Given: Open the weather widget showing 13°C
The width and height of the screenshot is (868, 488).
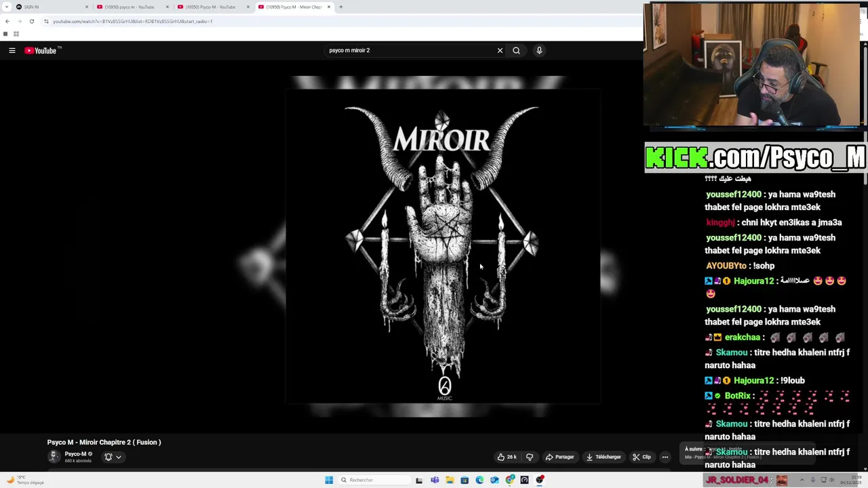Looking at the screenshot, I should pyautogui.click(x=24, y=480).
